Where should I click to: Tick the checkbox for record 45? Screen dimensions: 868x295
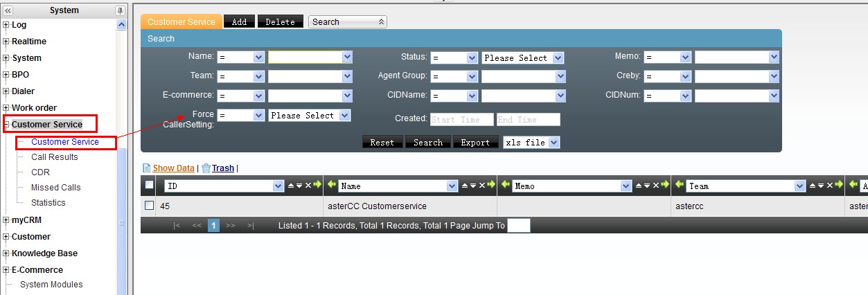149,206
